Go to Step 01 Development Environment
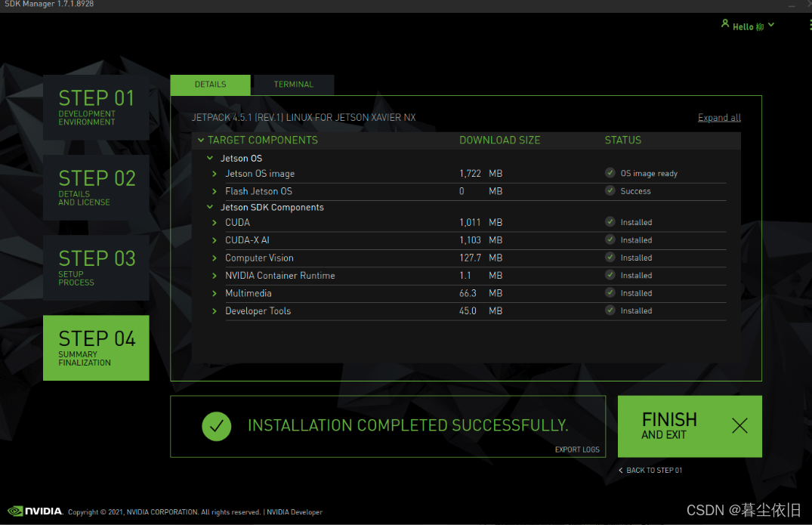Viewport: 812px width, 525px height. point(97,107)
